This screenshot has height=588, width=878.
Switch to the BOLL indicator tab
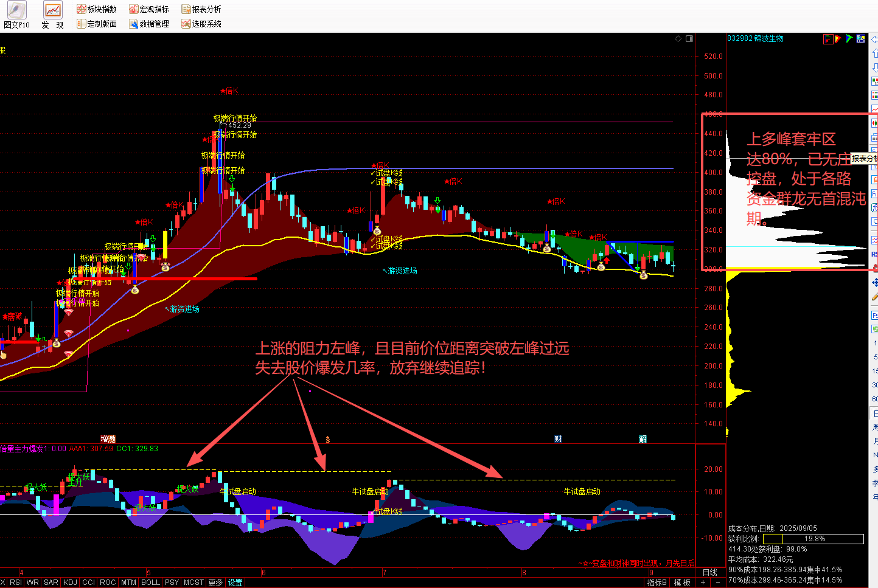pyautogui.click(x=150, y=583)
